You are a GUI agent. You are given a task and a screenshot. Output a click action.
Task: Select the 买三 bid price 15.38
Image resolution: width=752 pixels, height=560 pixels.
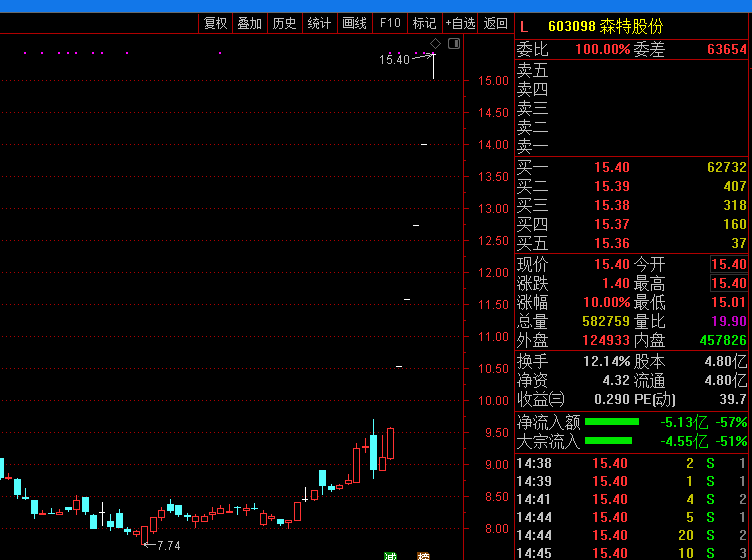click(611, 205)
